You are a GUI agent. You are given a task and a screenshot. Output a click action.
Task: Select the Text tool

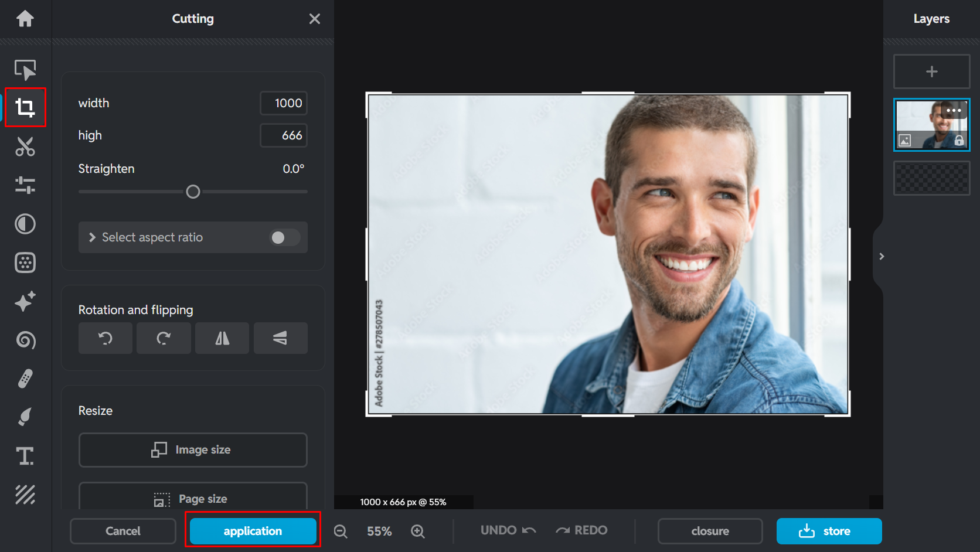click(x=25, y=456)
